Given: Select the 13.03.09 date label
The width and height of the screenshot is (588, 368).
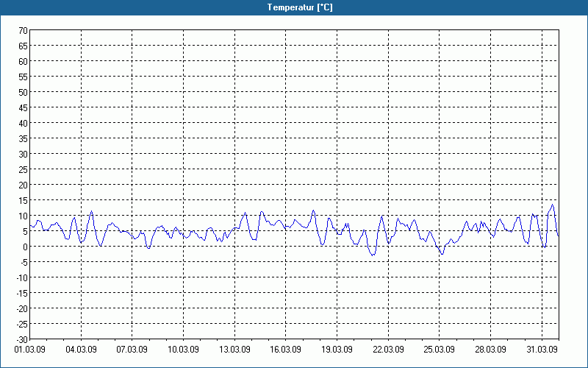Looking at the screenshot, I should coord(234,350).
